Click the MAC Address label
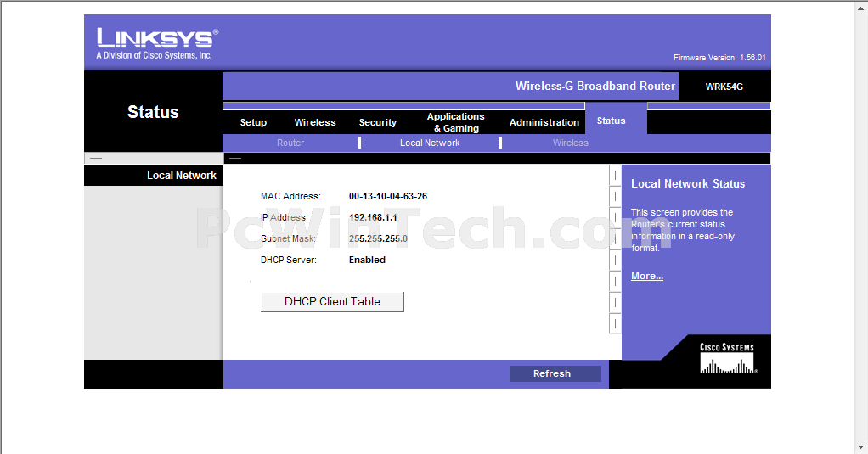The height and width of the screenshot is (454, 868). click(x=290, y=196)
